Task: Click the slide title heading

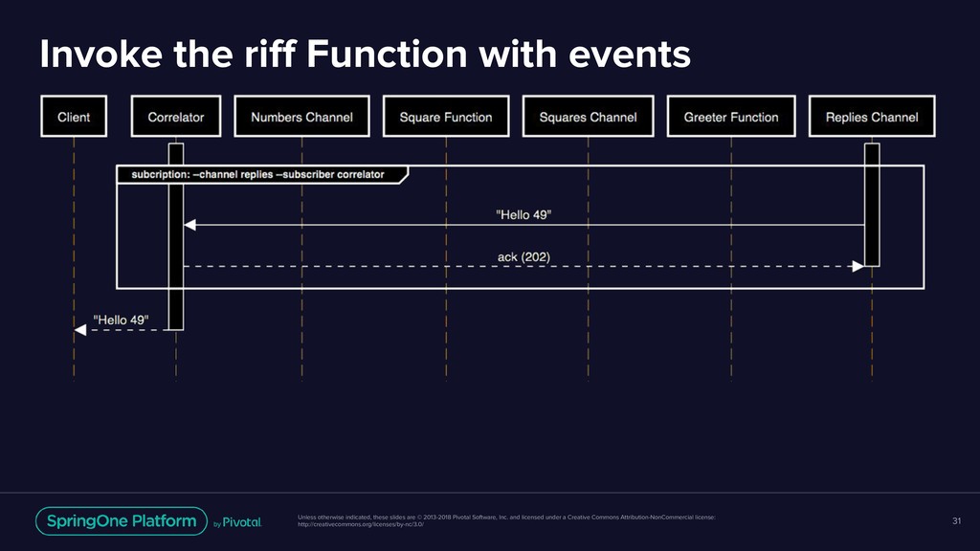Action: click(x=365, y=54)
